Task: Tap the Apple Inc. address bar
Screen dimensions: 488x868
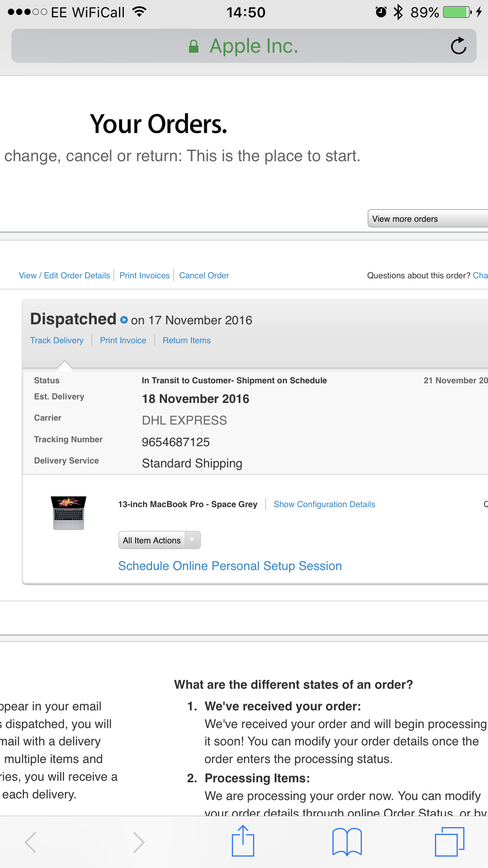Action: click(x=244, y=46)
